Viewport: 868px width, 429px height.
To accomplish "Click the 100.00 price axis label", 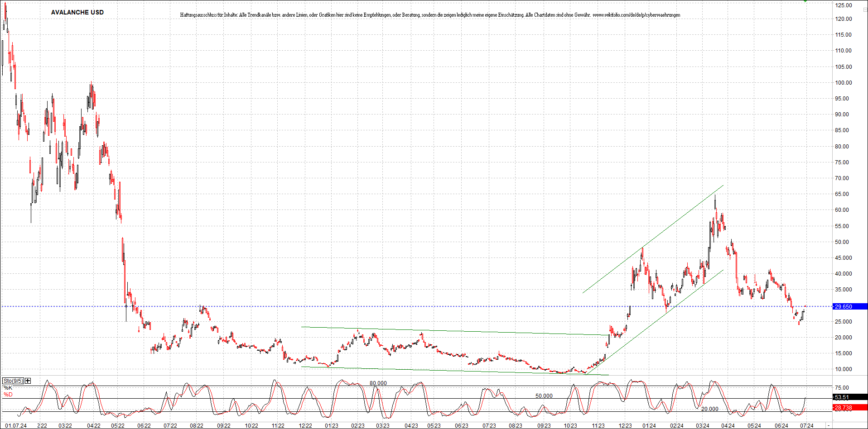I will tap(844, 83).
